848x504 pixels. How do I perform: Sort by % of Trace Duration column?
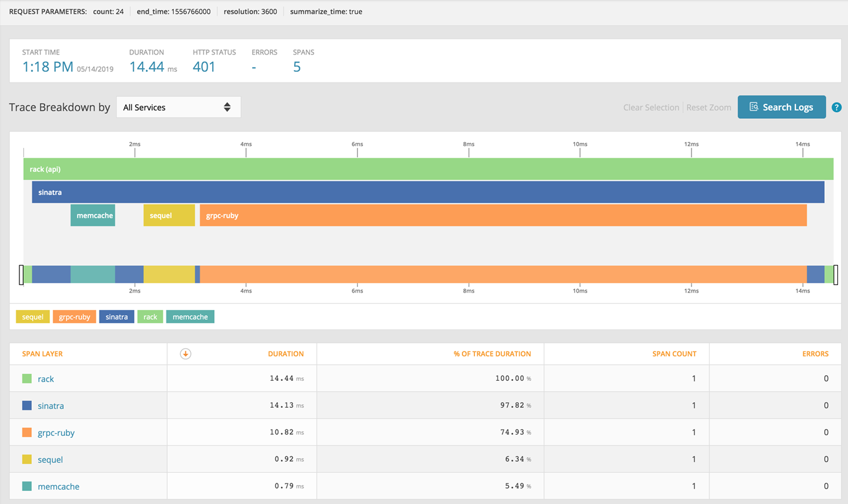pyautogui.click(x=492, y=354)
